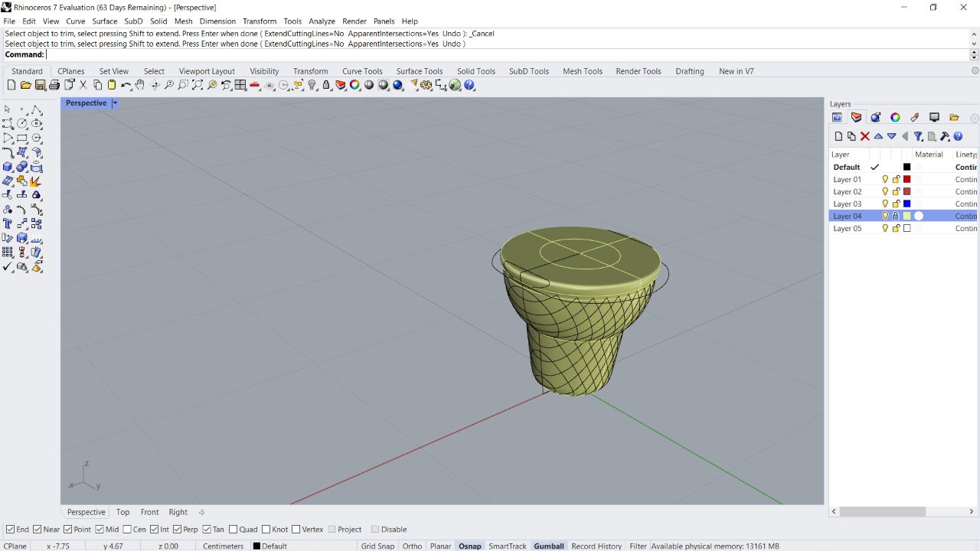Open the Surface menu
The width and height of the screenshot is (980, 551).
click(105, 21)
